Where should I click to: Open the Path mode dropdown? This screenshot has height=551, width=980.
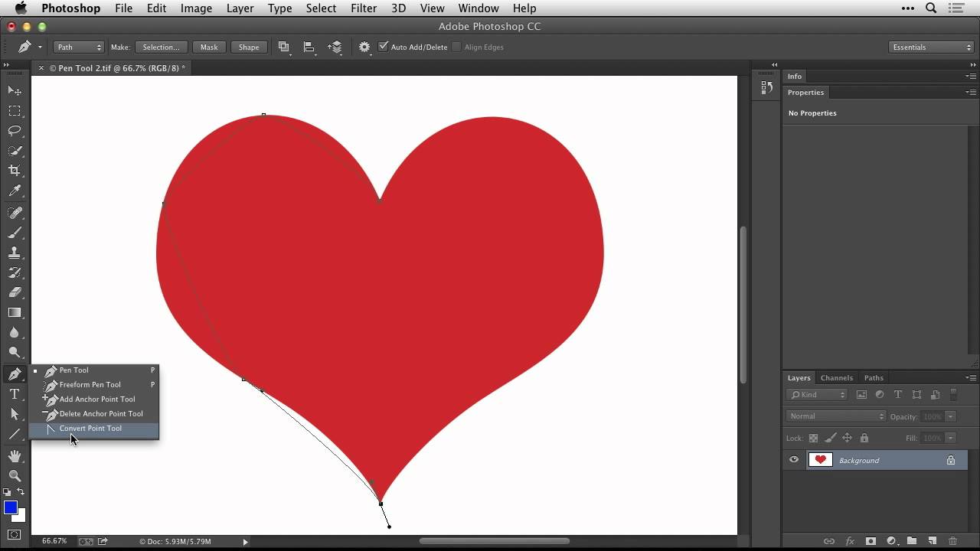(78, 47)
